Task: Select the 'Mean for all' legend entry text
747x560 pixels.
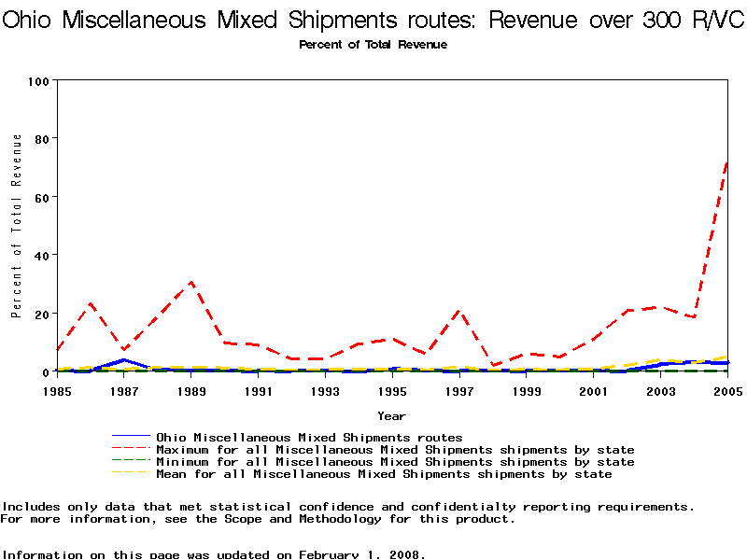Action: (x=384, y=473)
